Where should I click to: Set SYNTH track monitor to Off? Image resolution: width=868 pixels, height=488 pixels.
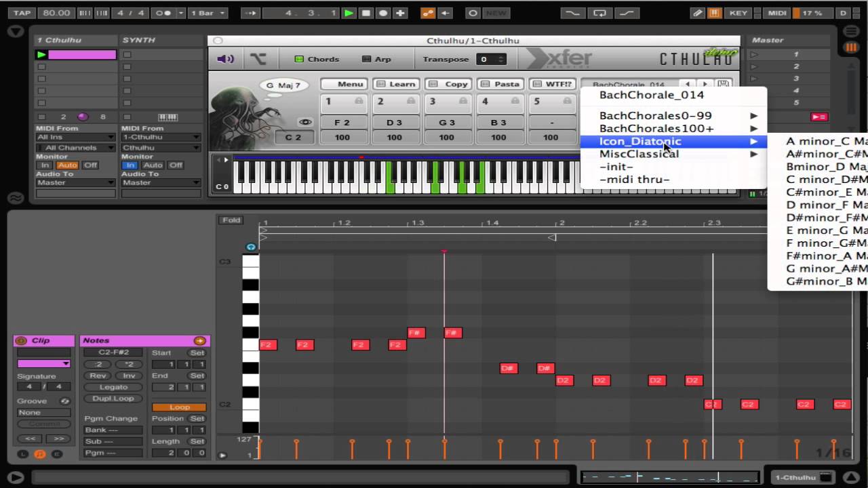176,165
